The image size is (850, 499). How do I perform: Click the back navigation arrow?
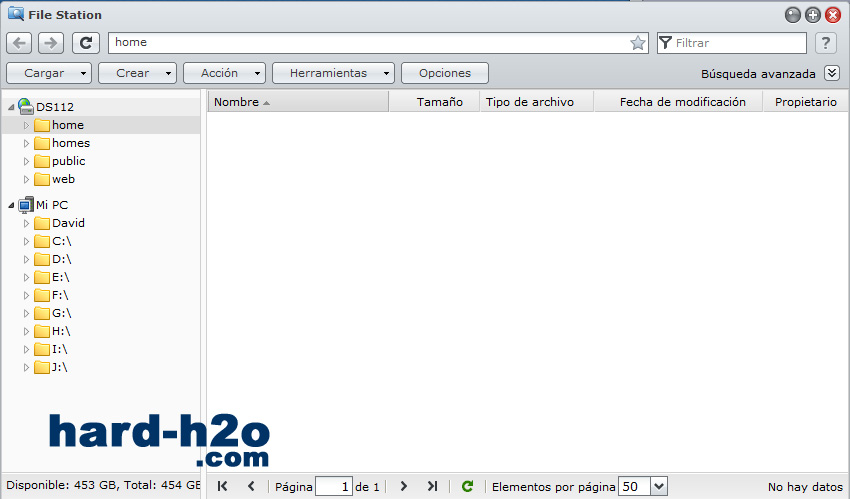point(20,43)
